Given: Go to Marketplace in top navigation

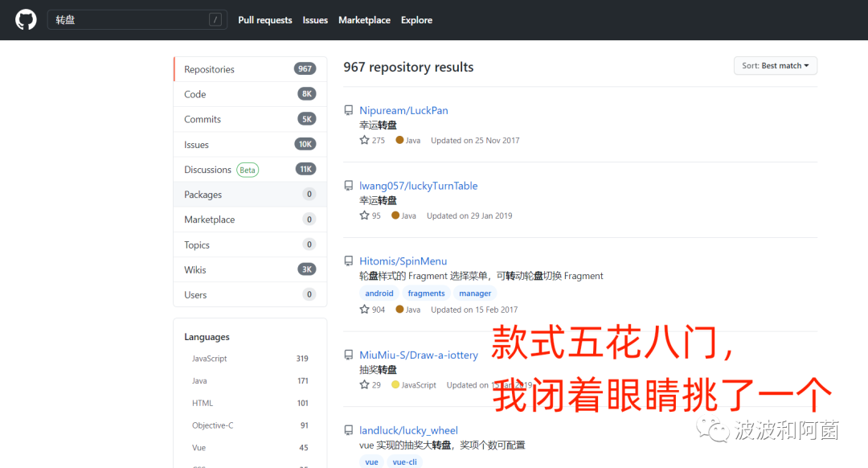Looking at the screenshot, I should coord(364,20).
